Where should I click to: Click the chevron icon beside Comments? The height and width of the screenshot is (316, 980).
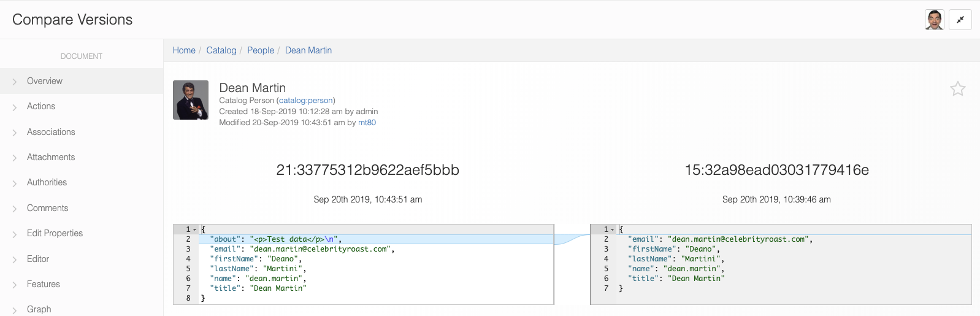point(15,209)
